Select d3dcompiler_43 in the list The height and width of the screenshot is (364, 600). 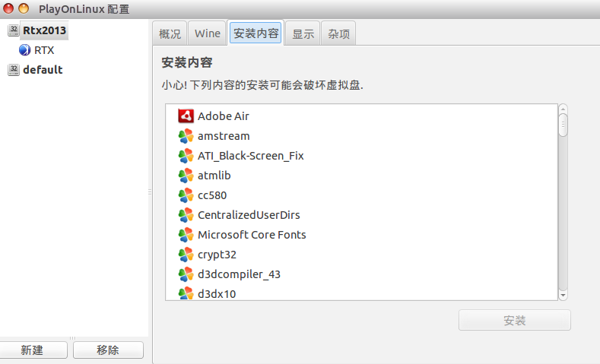point(239,274)
